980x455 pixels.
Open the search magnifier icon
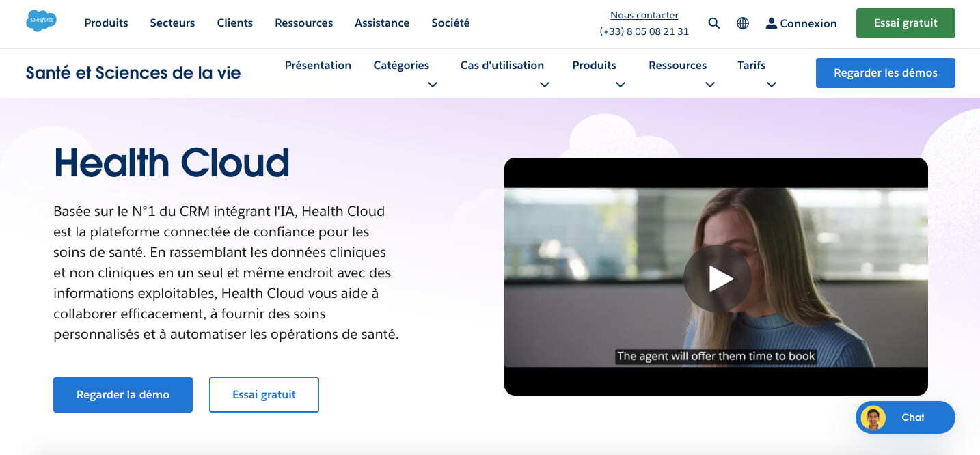coord(714,23)
